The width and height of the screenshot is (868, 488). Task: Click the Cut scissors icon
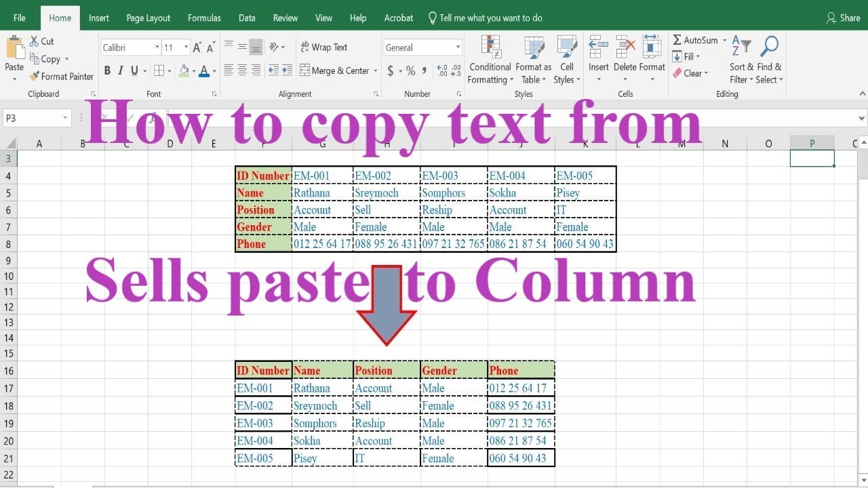34,41
